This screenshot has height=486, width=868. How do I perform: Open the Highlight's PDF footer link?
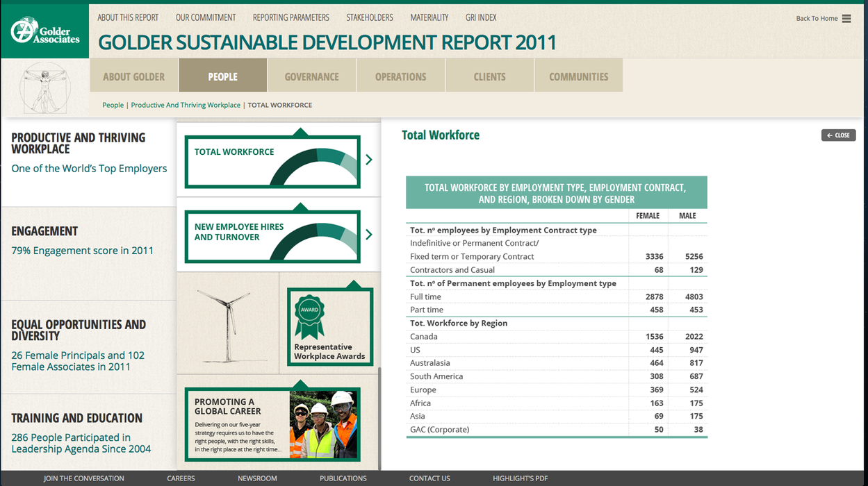520,478
